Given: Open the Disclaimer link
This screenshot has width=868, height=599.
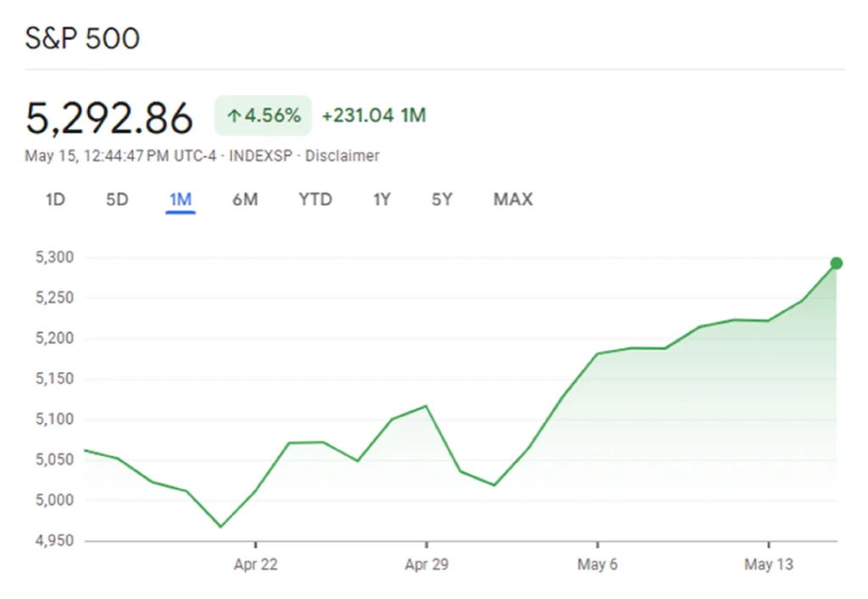Looking at the screenshot, I should (342, 156).
